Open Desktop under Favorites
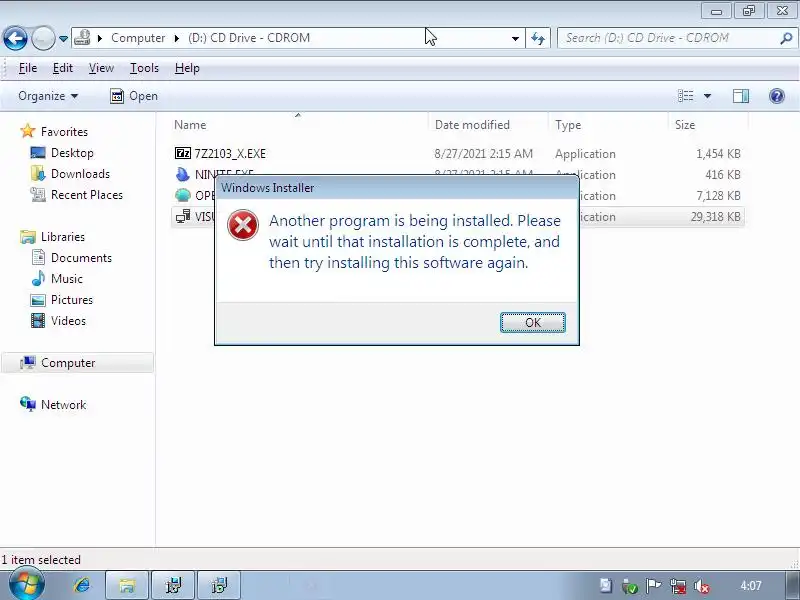Image resolution: width=800 pixels, height=600 pixels. coord(72,153)
